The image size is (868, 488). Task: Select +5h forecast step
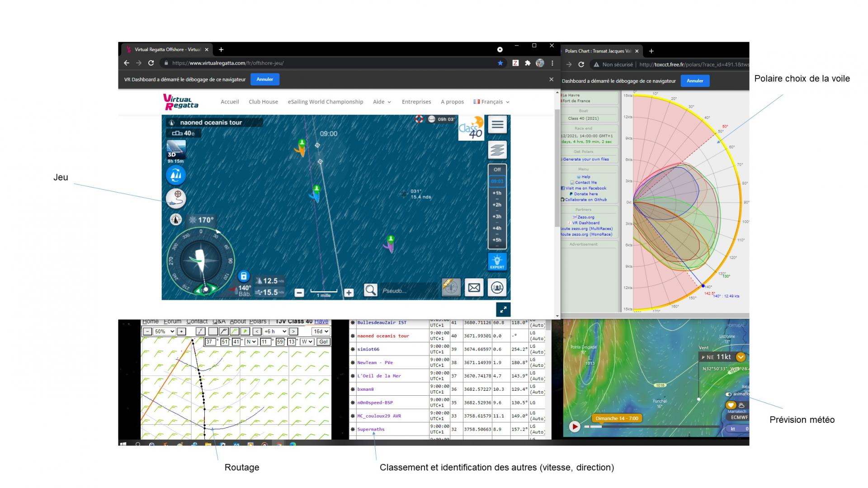497,240
